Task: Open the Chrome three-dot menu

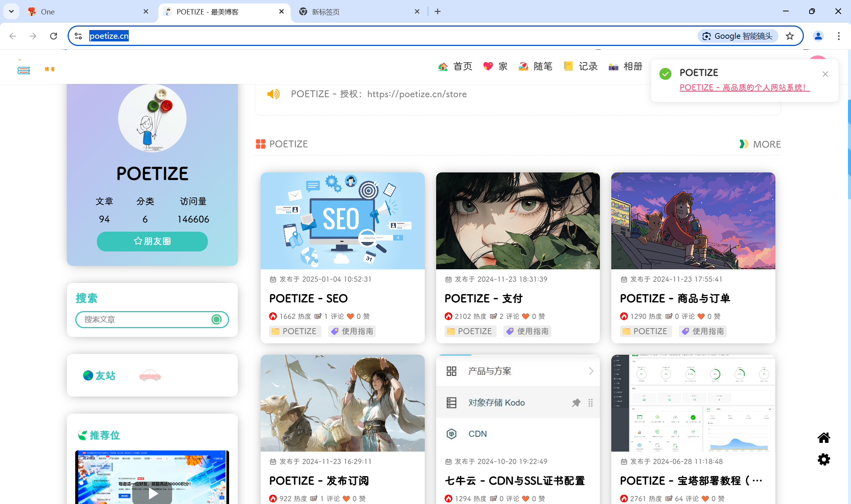Action: coord(838,36)
